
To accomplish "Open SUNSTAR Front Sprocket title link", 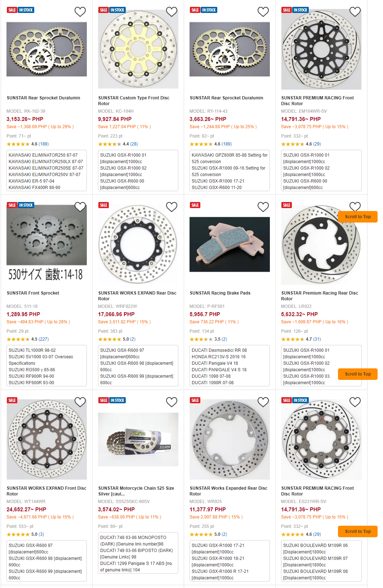I will pos(33,293).
